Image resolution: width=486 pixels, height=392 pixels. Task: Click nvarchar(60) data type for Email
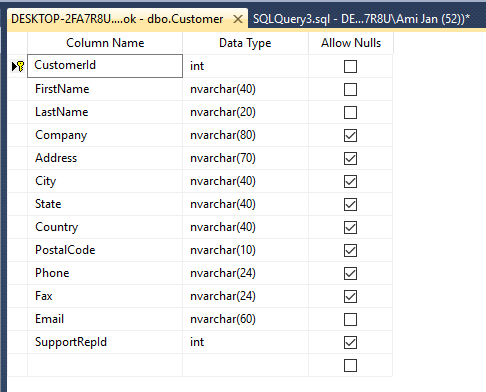pyautogui.click(x=246, y=319)
